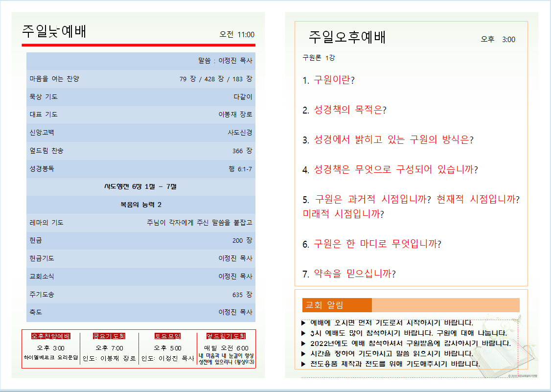This screenshot has height=392, width=551.
Task: Select the '200 장' hymn number
Action: (x=242, y=240)
